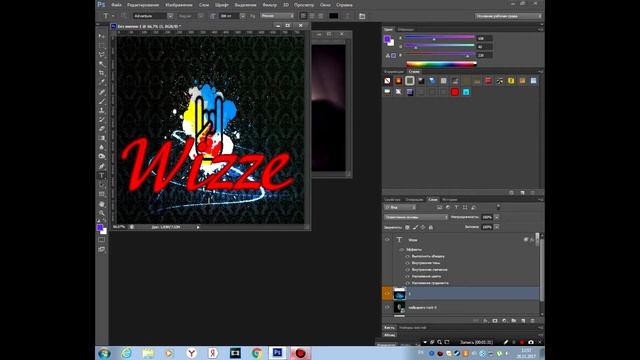Create a new group folder icon
Screen dimensions: 640x360
click(x=513, y=321)
